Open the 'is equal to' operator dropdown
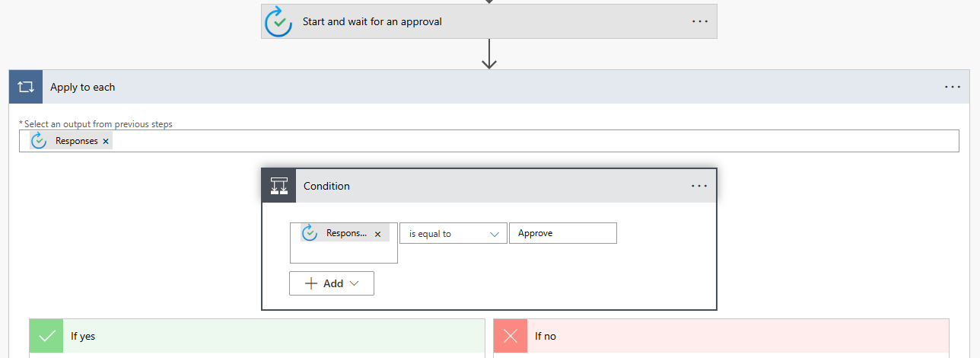Viewport: 980px width, 358px height. pos(453,233)
